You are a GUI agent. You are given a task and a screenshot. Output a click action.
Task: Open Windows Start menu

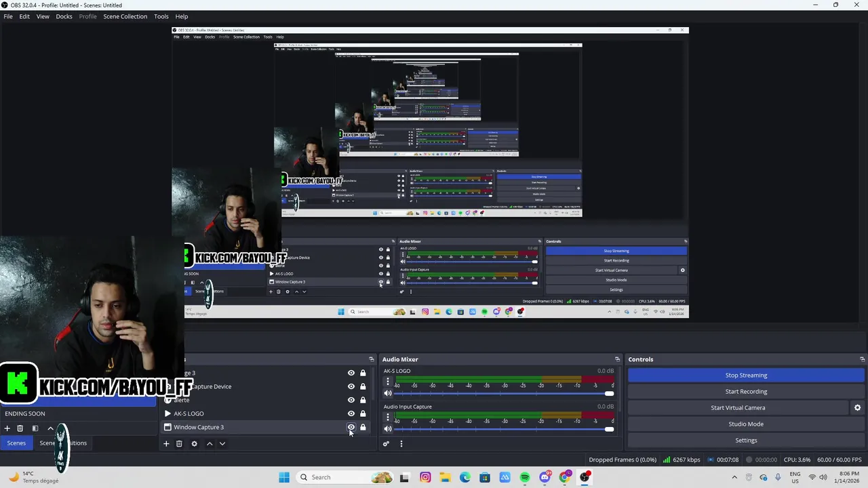tap(284, 477)
